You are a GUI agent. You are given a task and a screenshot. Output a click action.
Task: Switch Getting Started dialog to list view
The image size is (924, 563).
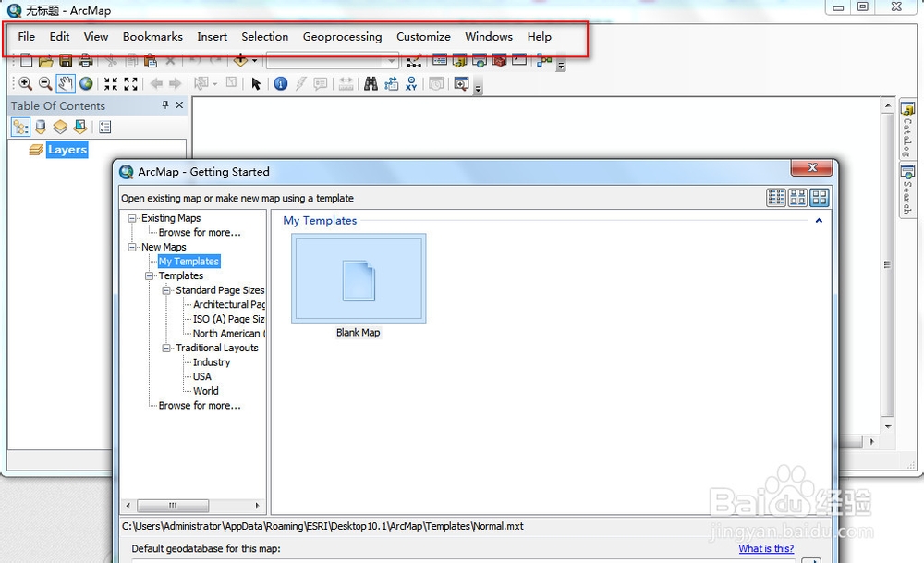pos(776,198)
